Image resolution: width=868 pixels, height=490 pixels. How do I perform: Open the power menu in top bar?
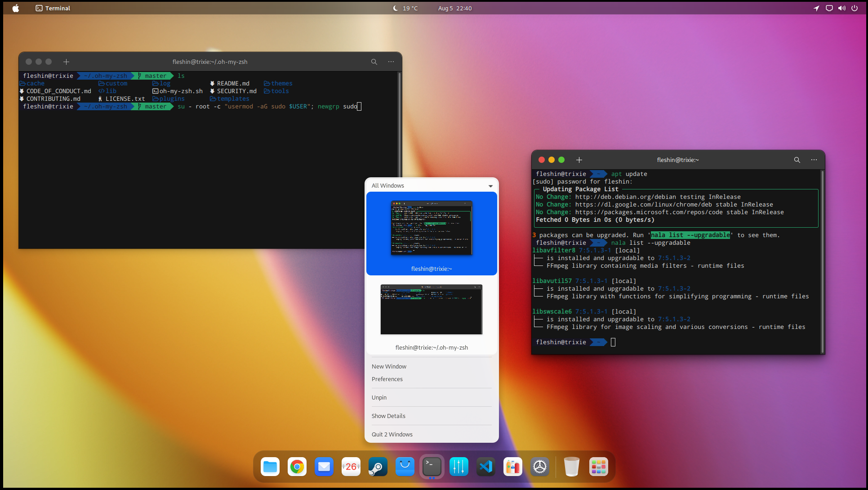855,8
